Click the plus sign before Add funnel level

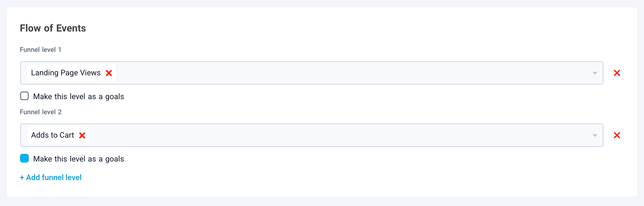coord(22,178)
